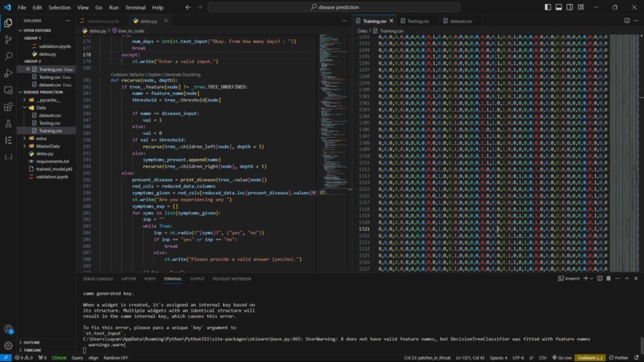Click the disease prediction command search box

(x=334, y=7)
